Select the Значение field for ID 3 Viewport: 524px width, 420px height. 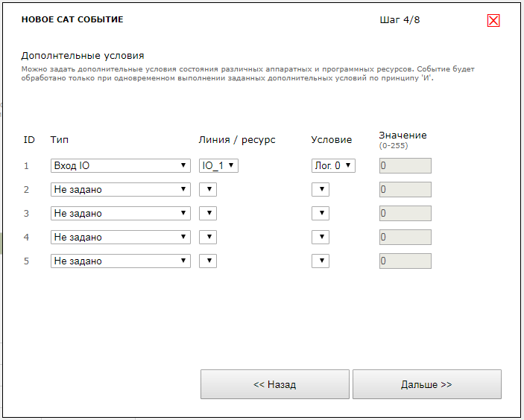point(405,214)
